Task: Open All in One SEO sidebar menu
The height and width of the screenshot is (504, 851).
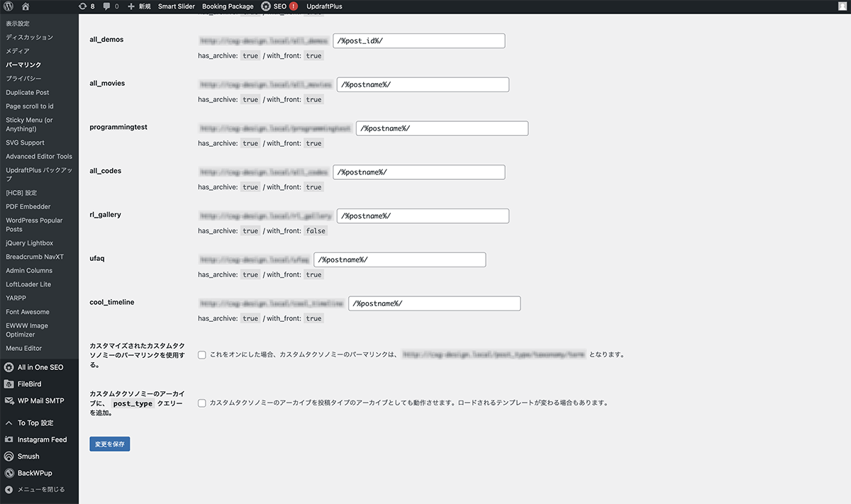Action: [x=40, y=367]
